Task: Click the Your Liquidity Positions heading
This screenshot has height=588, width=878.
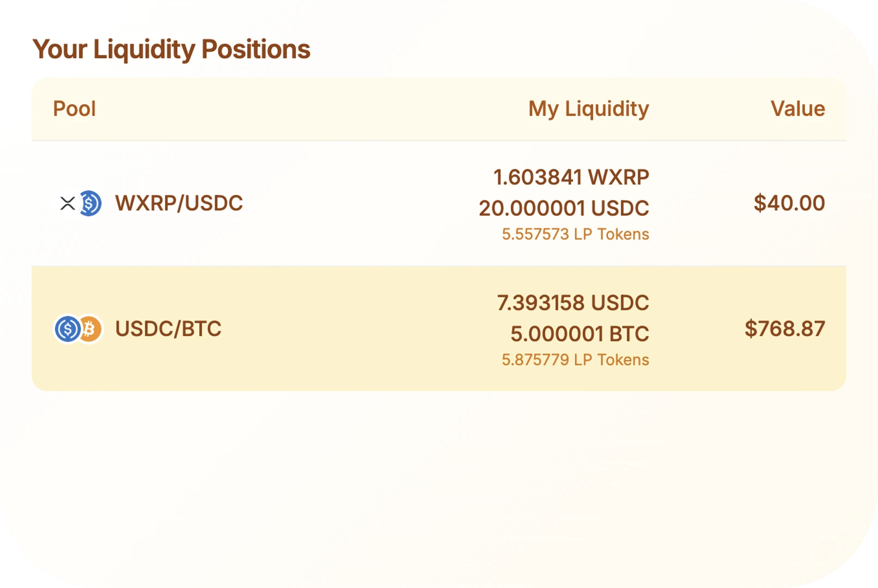Action: pos(172,50)
